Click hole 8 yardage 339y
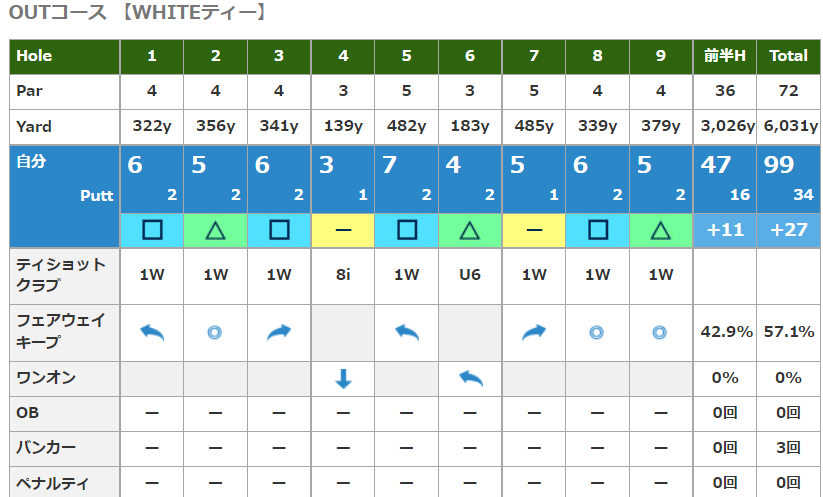 [597, 127]
